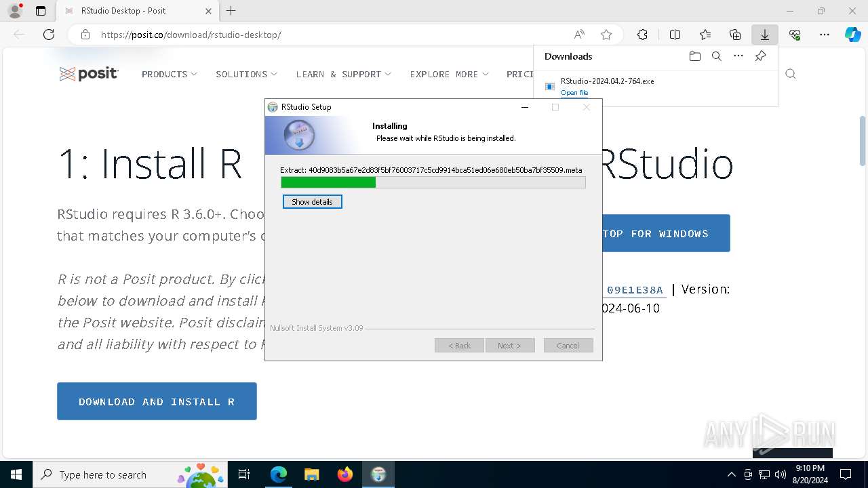Pin the Downloads panel
868x488 pixels.
coord(760,56)
